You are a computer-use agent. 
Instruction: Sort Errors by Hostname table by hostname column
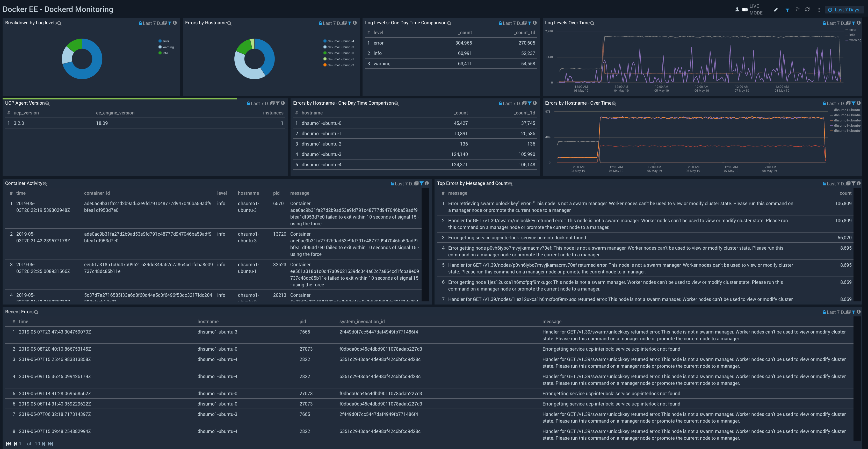pos(312,113)
